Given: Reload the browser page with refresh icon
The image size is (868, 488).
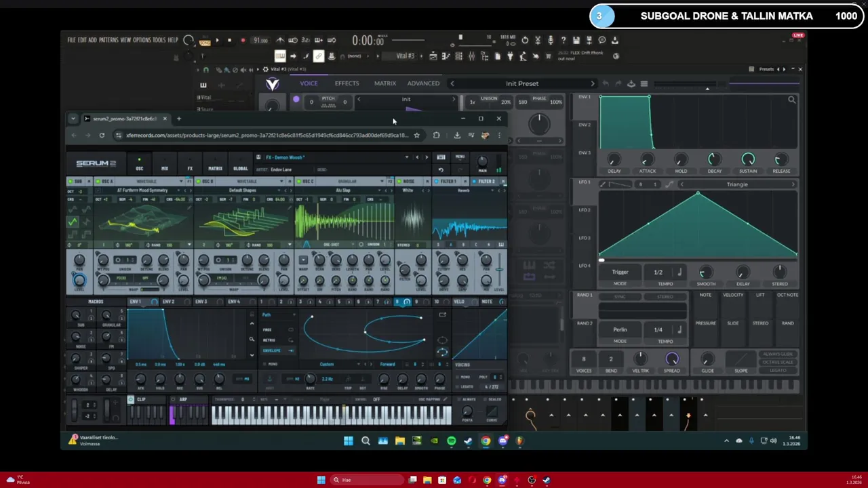Looking at the screenshot, I should [x=102, y=136].
